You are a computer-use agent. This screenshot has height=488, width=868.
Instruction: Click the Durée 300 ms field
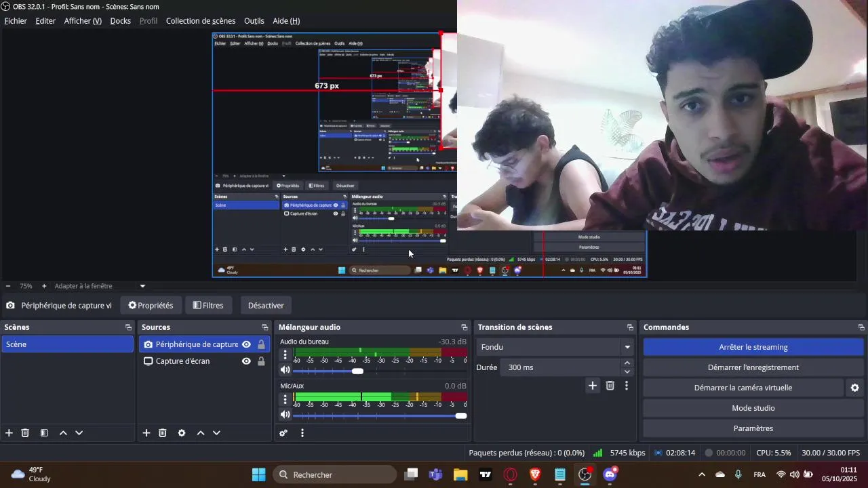(x=561, y=367)
